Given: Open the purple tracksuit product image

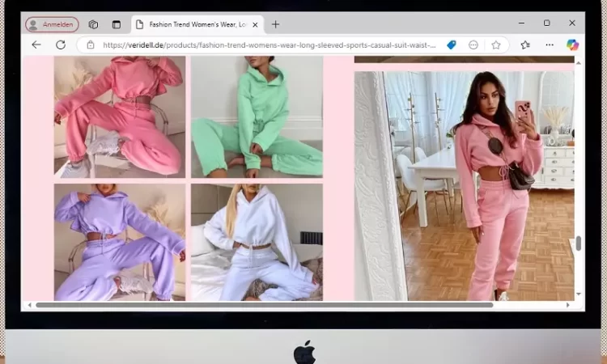Looking at the screenshot, I should coord(120,242).
